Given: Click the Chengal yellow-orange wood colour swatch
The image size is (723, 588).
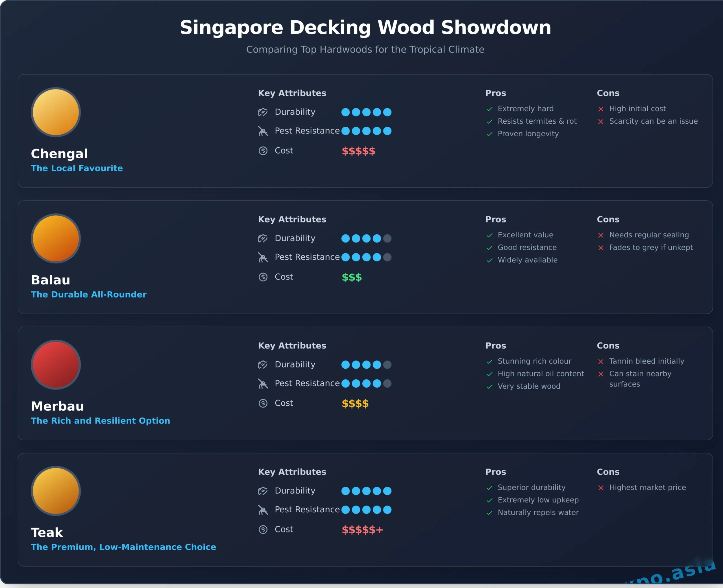Looking at the screenshot, I should (56, 112).
